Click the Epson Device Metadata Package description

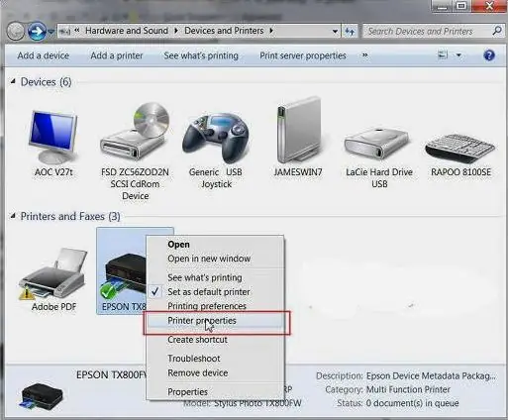click(x=431, y=375)
